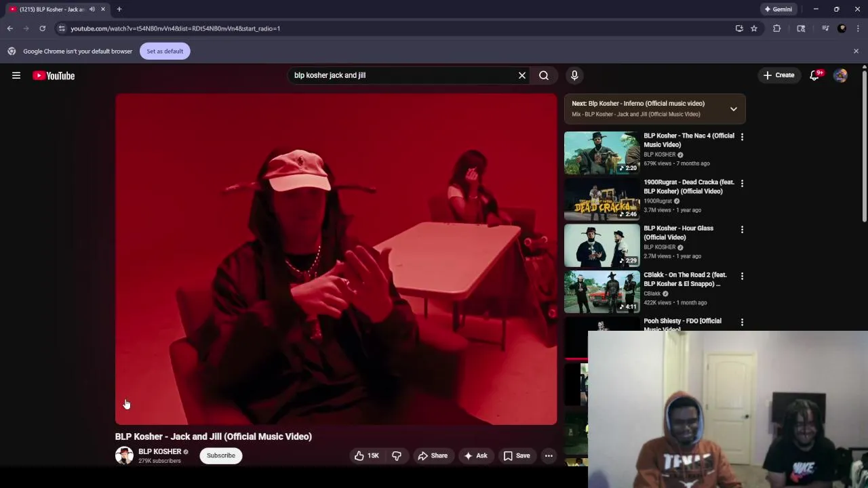This screenshot has height=488, width=868.
Task: Open options for Hour Glass video
Action: pyautogui.click(x=742, y=230)
